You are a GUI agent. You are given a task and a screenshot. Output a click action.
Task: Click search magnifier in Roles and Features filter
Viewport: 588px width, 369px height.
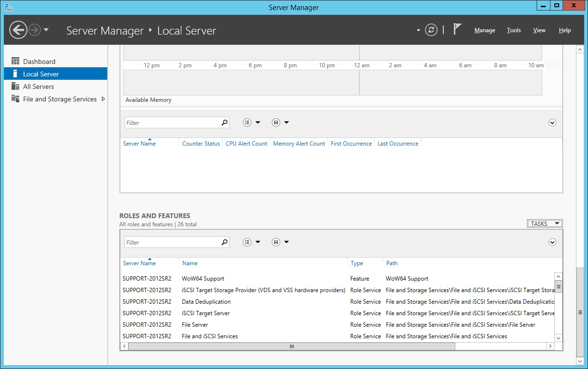click(x=224, y=243)
